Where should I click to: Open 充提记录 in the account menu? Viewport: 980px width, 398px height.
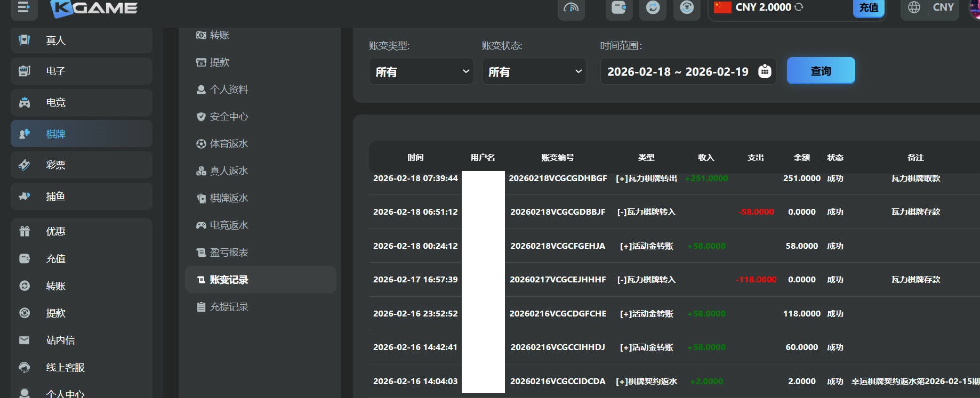point(229,307)
